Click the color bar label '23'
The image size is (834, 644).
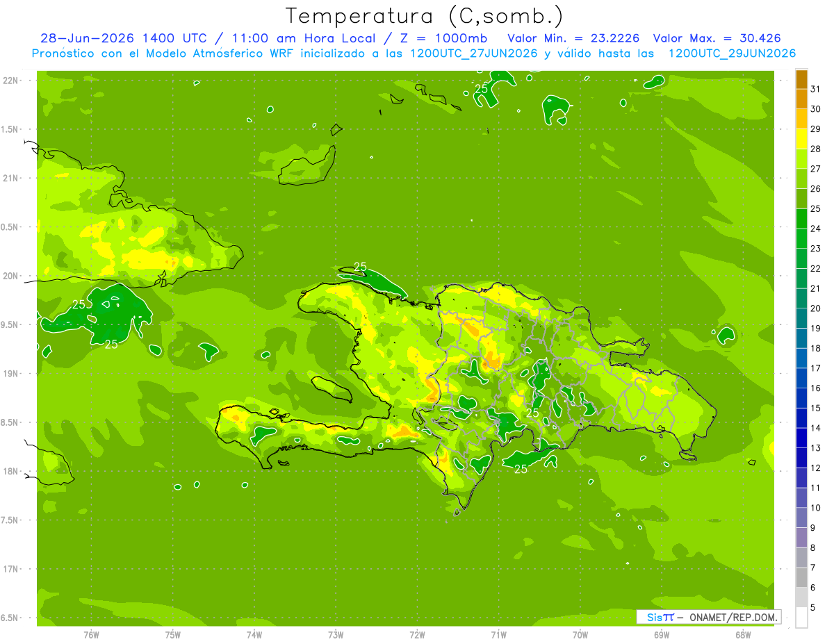click(x=816, y=249)
